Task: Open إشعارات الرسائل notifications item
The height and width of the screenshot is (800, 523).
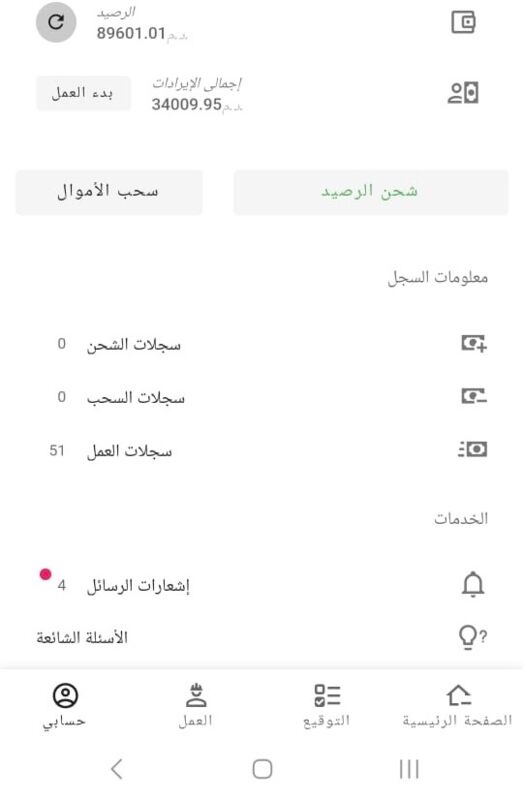Action: [261, 585]
